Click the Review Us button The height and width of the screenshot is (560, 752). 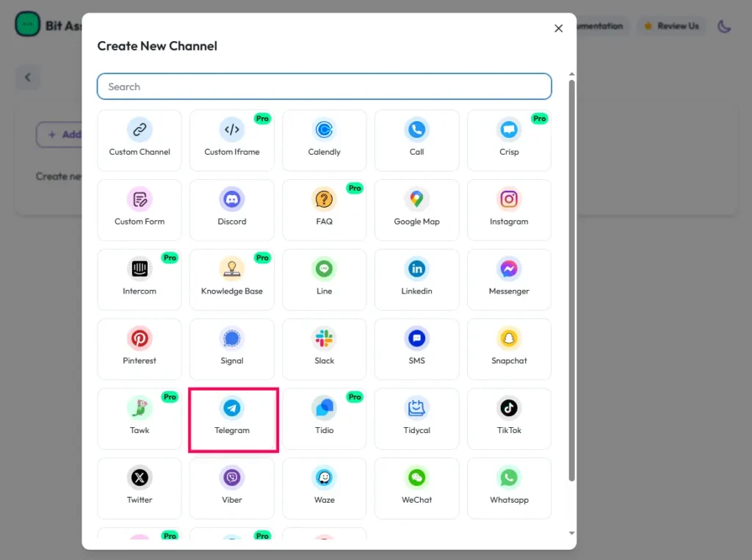[x=671, y=26]
